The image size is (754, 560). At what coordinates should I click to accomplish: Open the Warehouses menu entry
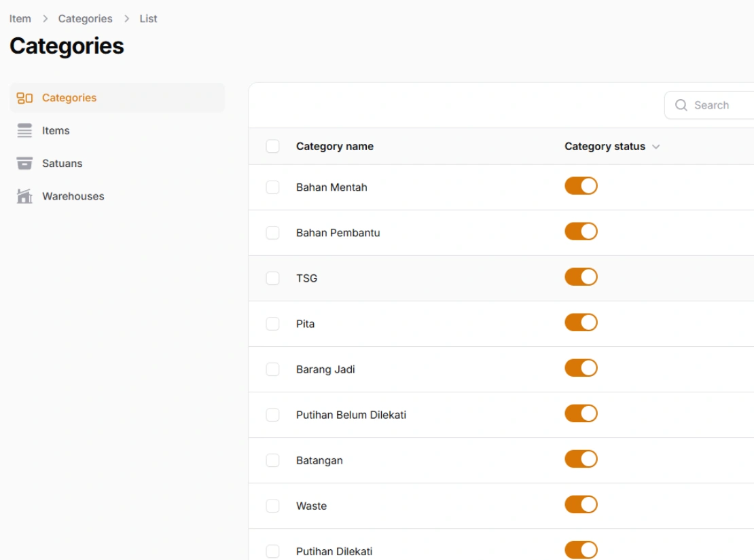pos(73,197)
